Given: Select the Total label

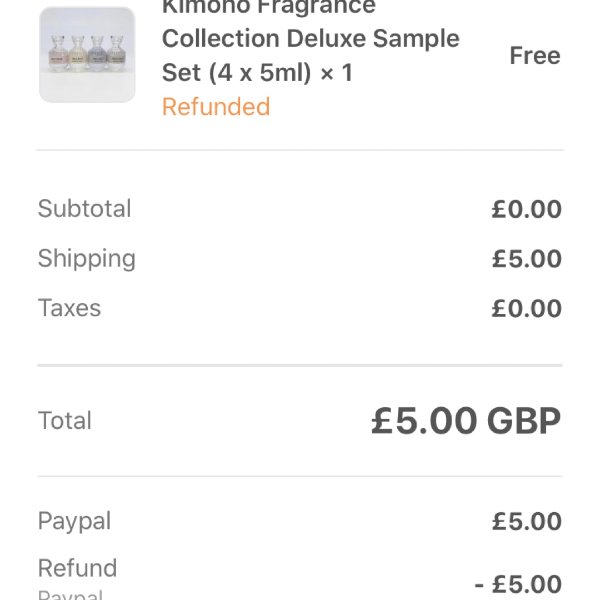Looking at the screenshot, I should pos(65,420).
